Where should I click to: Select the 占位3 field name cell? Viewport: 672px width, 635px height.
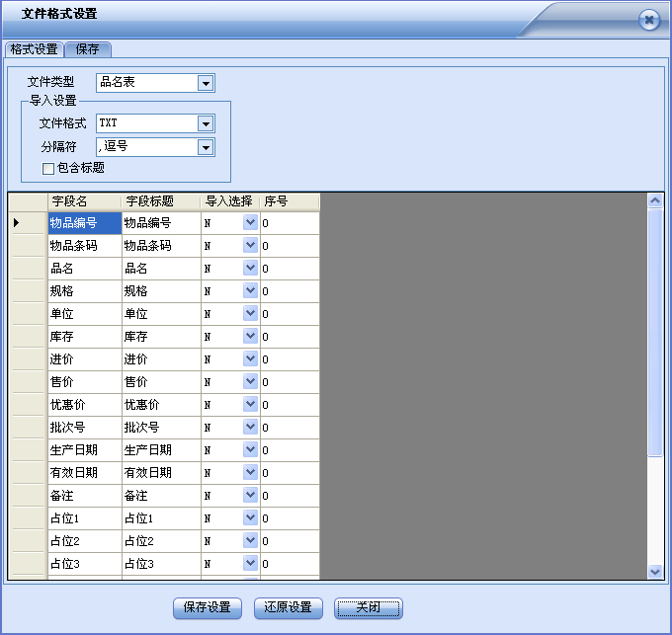85,564
